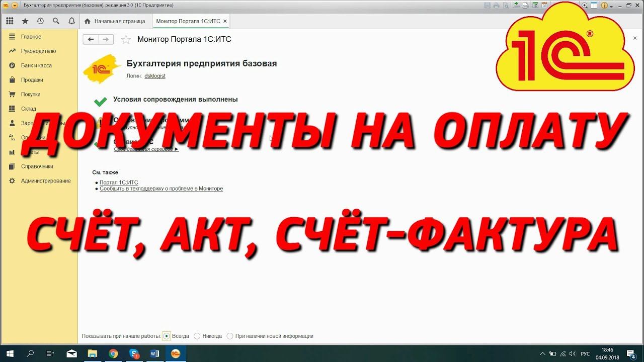Click the print preview icon in title bar
This screenshot has width=644, height=362.
[506, 6]
